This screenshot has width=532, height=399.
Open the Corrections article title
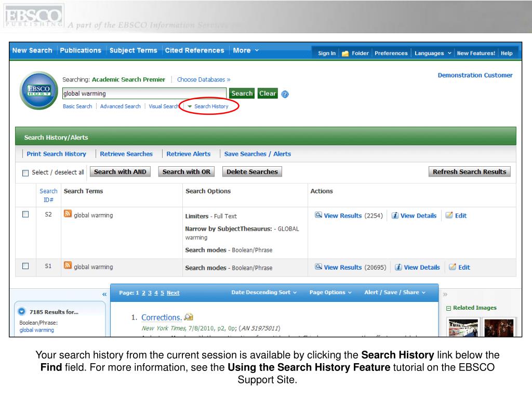162,317
